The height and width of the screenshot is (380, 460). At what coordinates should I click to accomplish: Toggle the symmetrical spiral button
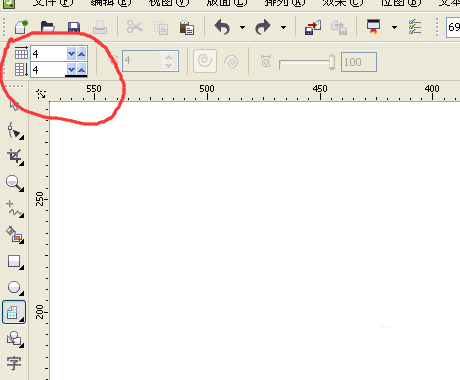(x=205, y=61)
